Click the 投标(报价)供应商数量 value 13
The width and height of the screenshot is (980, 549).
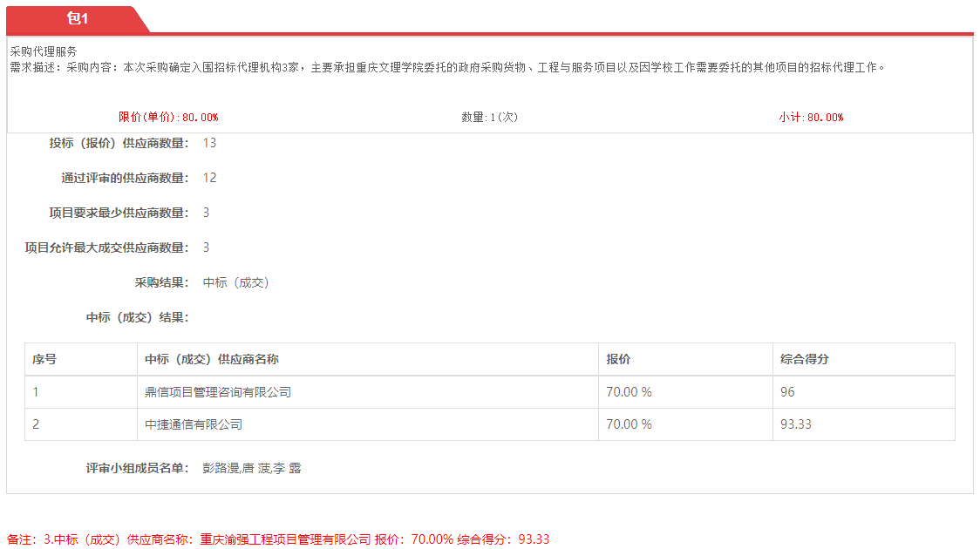(209, 143)
